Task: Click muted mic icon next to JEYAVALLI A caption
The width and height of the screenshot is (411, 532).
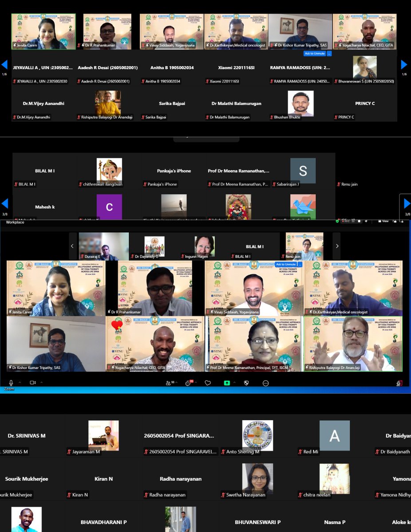Action: point(15,82)
